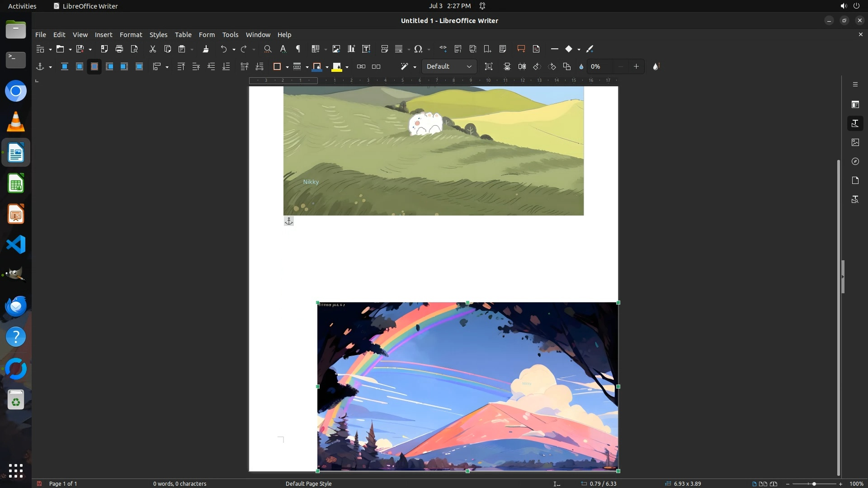
Task: Click the Nikky grassy hills image
Action: click(x=433, y=150)
